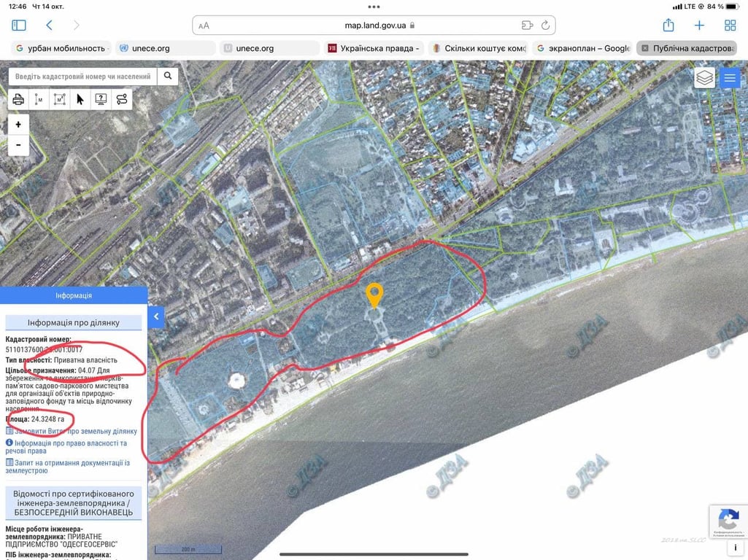This screenshot has height=560, width=748.
Task: Click the small info button bottom-right
Action: click(735, 548)
